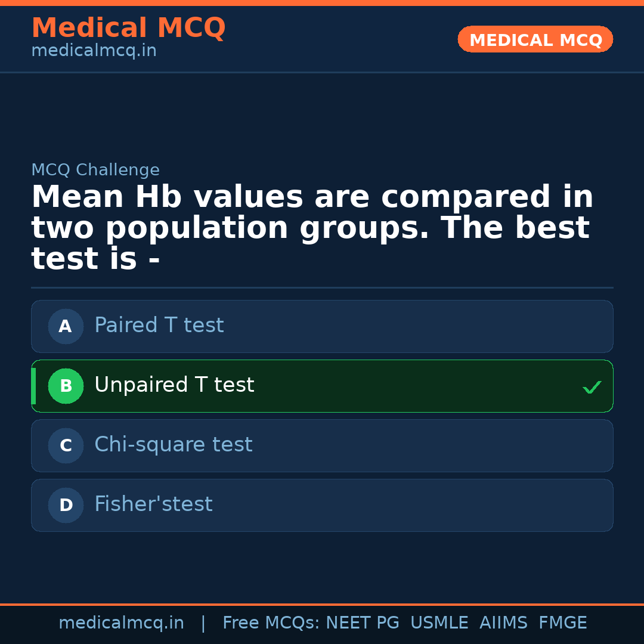Click the green checkmark on option B
The image size is (644, 644).
tap(592, 388)
